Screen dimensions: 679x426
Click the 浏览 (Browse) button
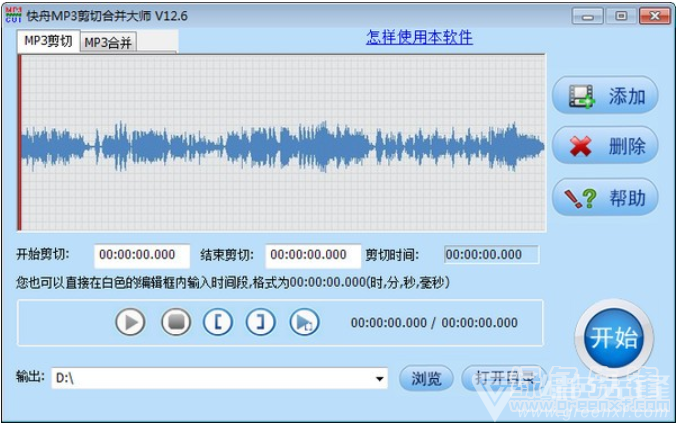point(426,379)
